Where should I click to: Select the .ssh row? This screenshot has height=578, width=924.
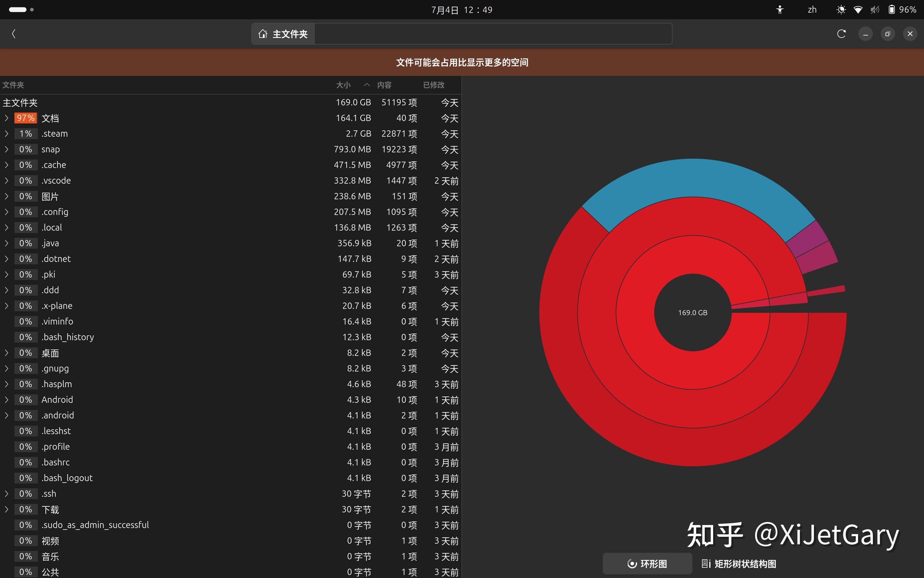point(231,493)
